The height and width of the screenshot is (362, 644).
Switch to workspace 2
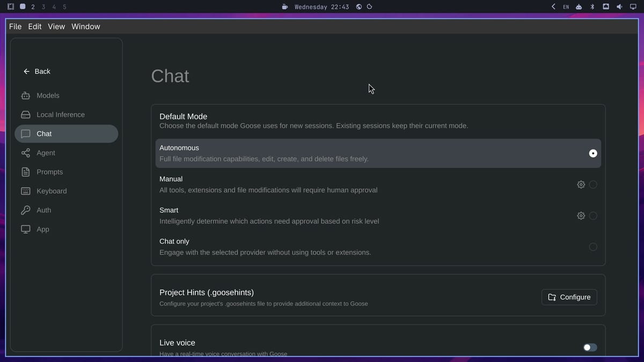click(x=33, y=7)
